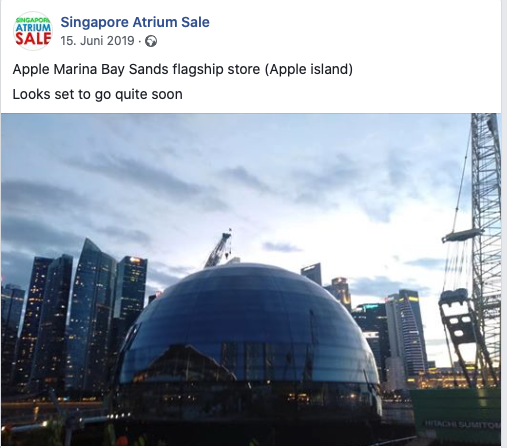This screenshot has width=507, height=448.
Task: Click the 'Looks set to go quite soon' line
Action: 98,94
